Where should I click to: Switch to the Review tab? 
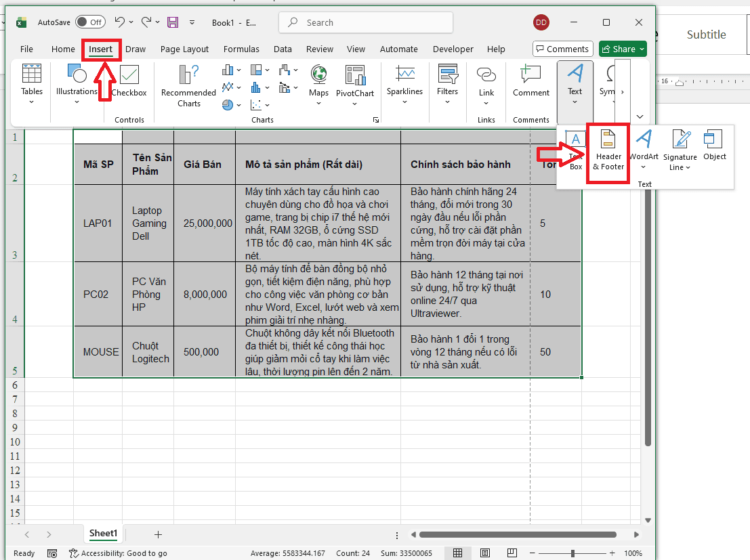point(320,49)
